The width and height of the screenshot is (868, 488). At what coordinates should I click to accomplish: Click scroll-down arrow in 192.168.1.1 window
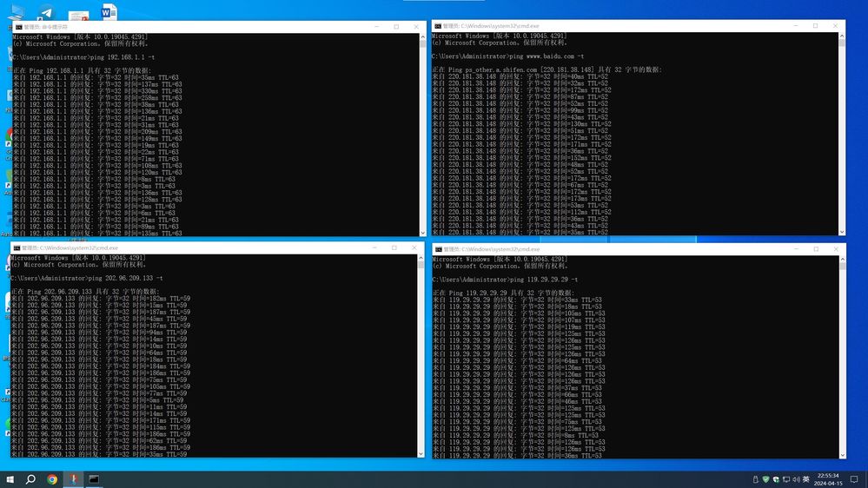coord(423,233)
